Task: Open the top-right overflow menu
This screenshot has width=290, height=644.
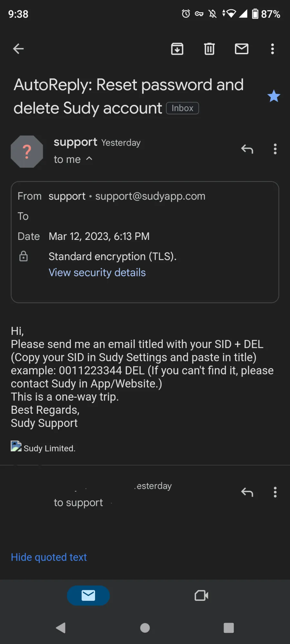Action: coord(273,49)
